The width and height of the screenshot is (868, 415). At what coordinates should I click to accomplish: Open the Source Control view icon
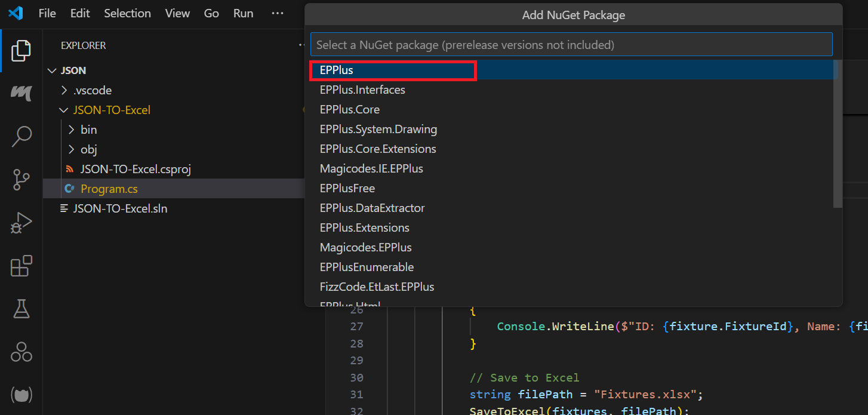pyautogui.click(x=21, y=180)
